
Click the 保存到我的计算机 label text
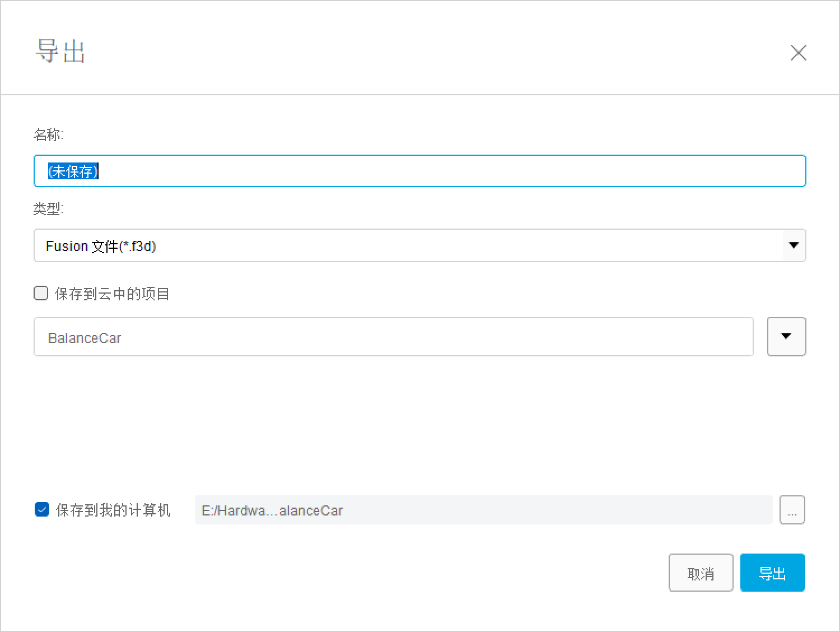pos(113,510)
